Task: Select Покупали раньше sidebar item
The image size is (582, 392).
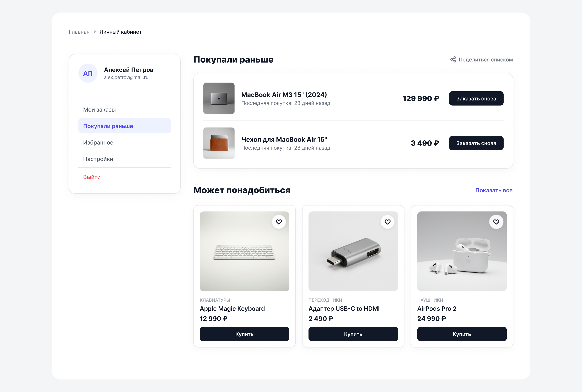Action: (125, 126)
